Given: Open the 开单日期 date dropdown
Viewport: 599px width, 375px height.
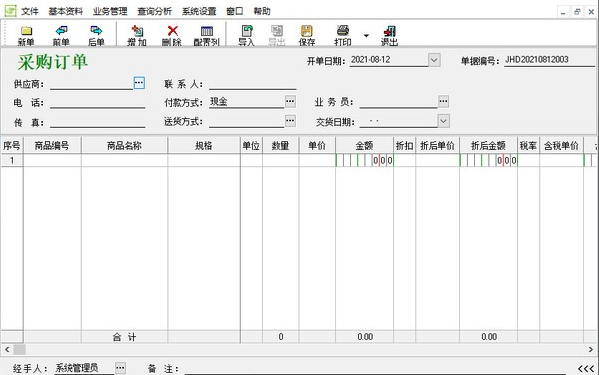Looking at the screenshot, I should pyautogui.click(x=434, y=60).
